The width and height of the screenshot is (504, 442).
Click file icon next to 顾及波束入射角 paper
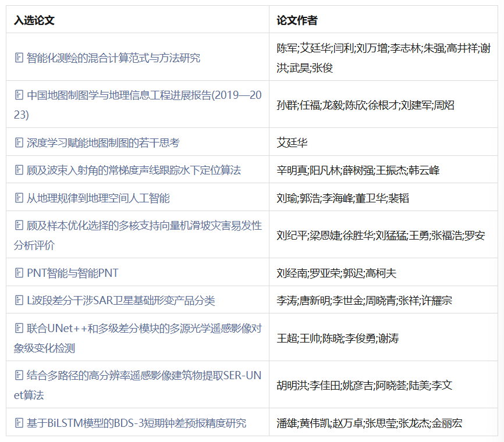click(19, 170)
